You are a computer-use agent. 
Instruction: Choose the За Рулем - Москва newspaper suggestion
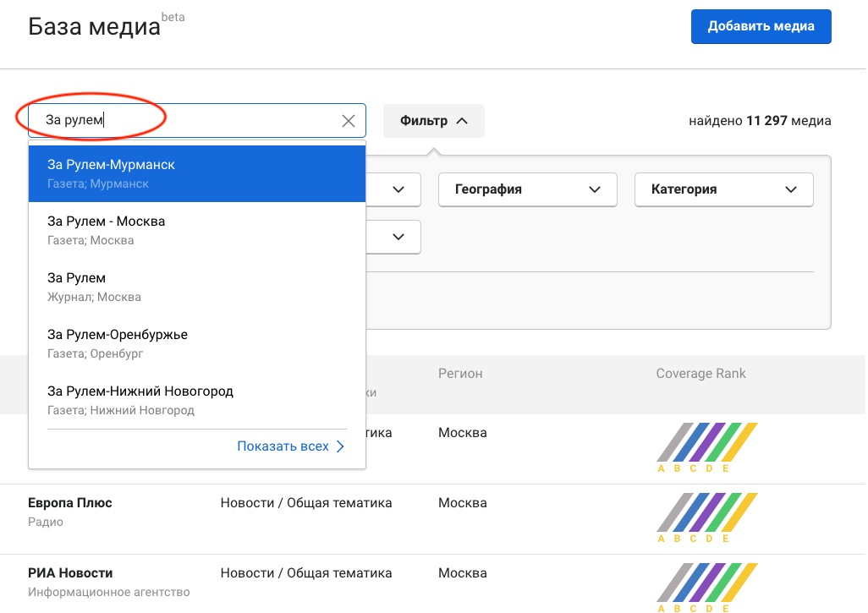tap(197, 230)
